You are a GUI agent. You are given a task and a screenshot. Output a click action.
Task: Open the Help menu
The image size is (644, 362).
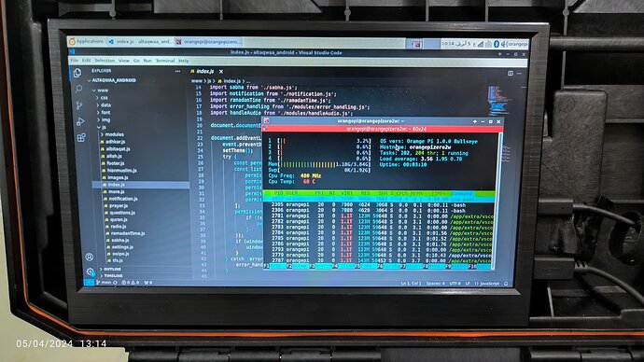click(184, 61)
